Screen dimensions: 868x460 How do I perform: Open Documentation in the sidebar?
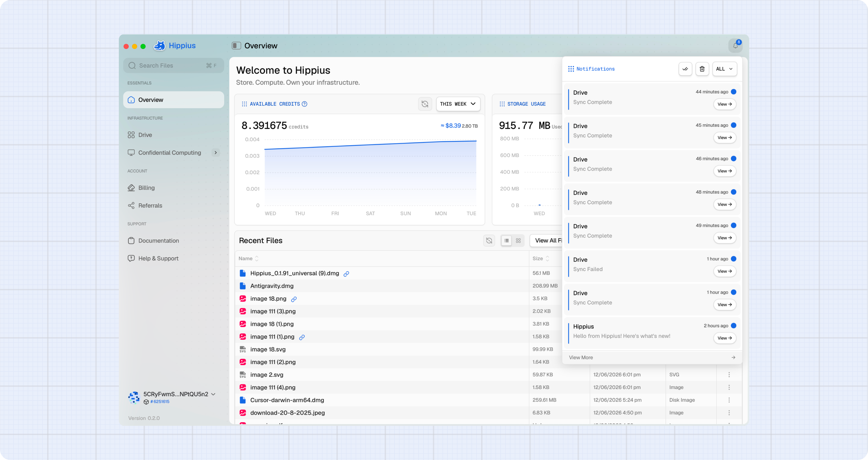pyautogui.click(x=174, y=241)
